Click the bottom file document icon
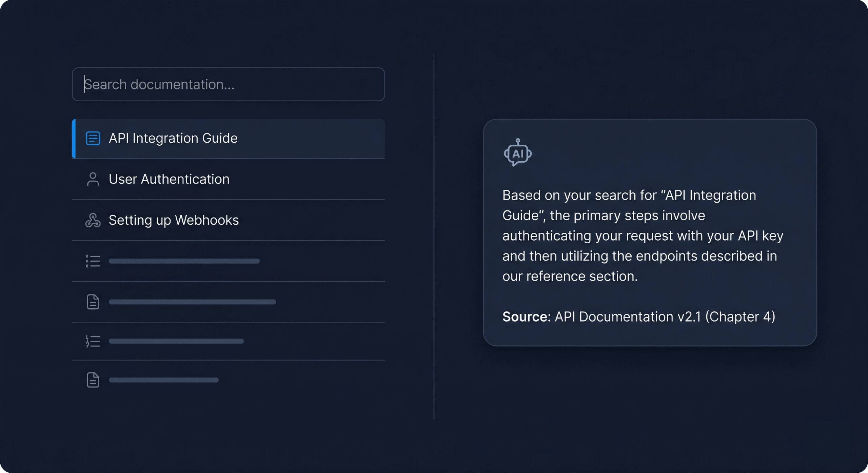 (x=93, y=380)
